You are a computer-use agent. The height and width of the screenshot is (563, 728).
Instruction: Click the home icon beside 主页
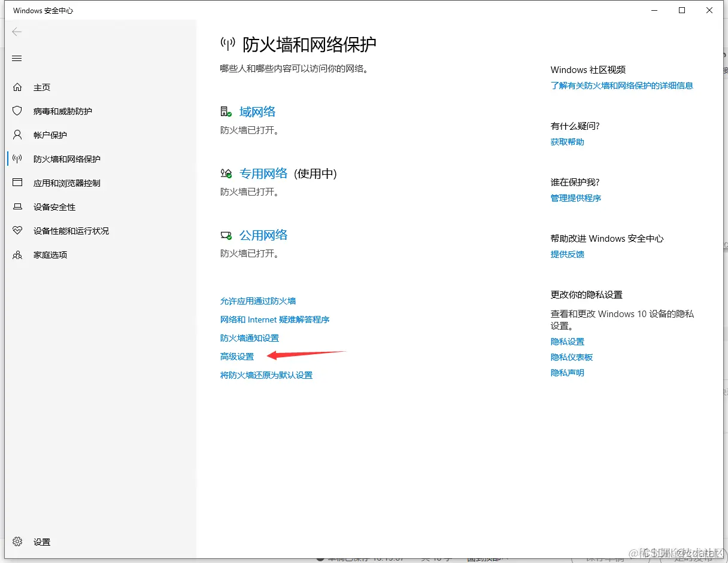click(17, 87)
